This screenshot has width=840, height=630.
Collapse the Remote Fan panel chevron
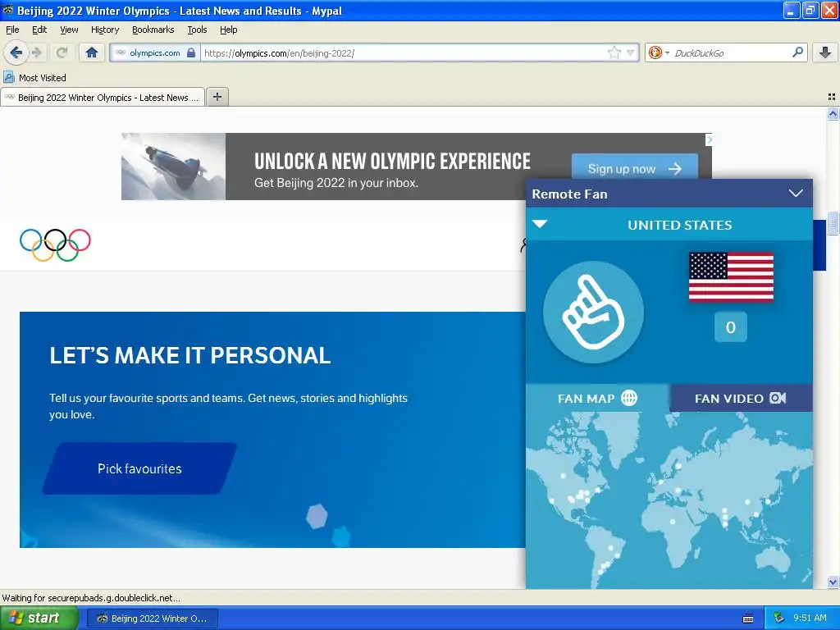tap(796, 194)
